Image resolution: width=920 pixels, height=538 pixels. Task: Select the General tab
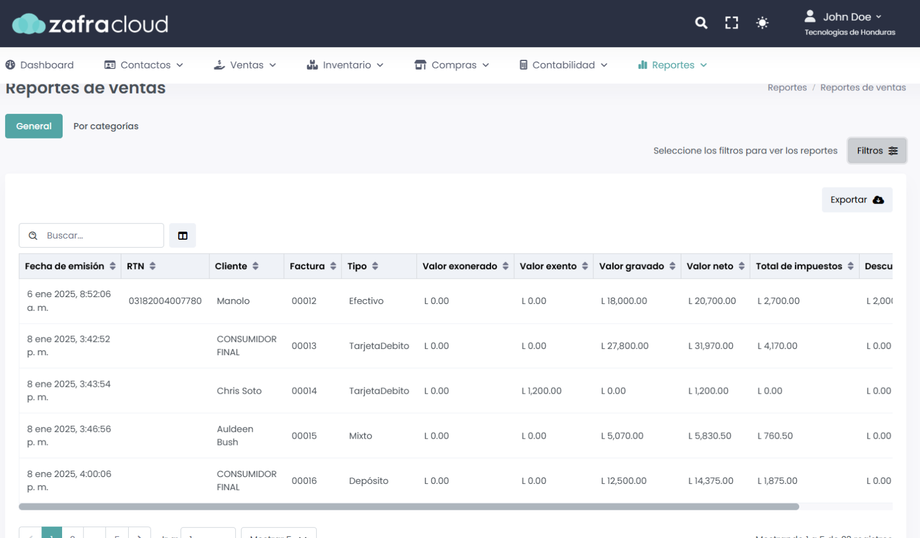(x=34, y=126)
